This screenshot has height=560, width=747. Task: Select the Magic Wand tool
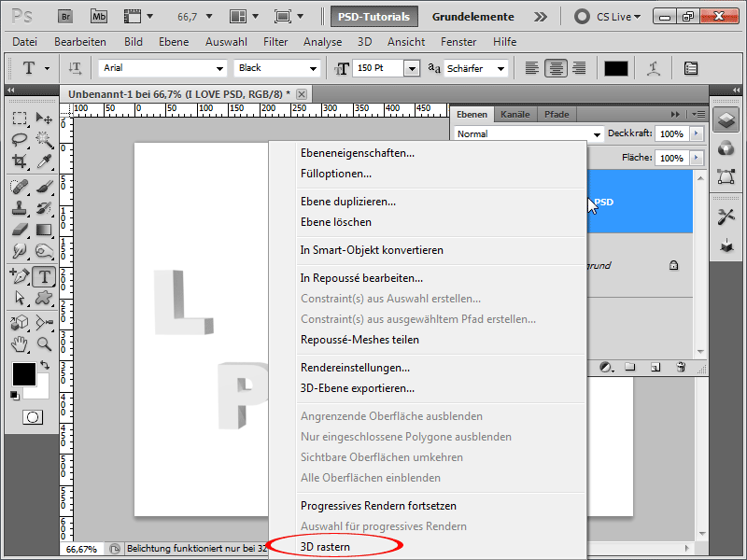pos(44,139)
